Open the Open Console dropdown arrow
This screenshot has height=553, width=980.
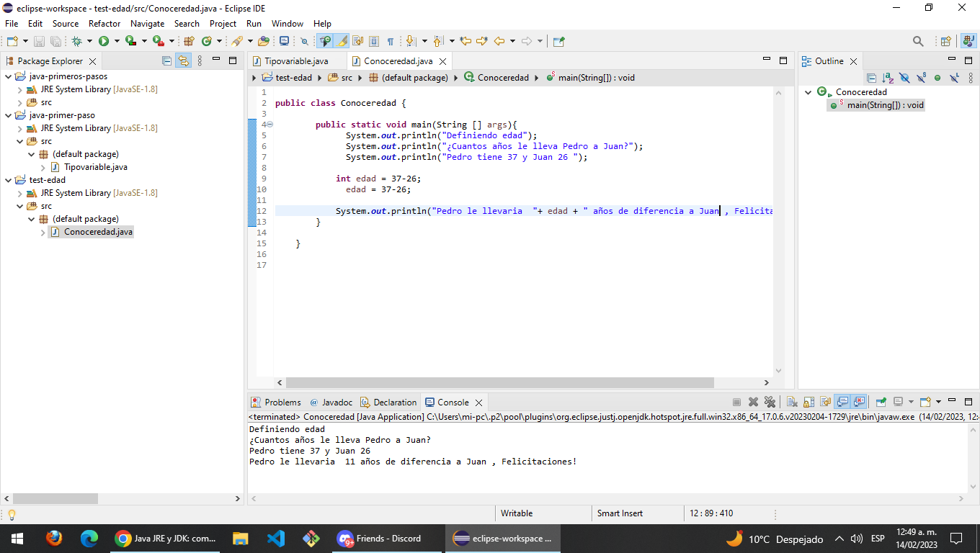[938, 402]
